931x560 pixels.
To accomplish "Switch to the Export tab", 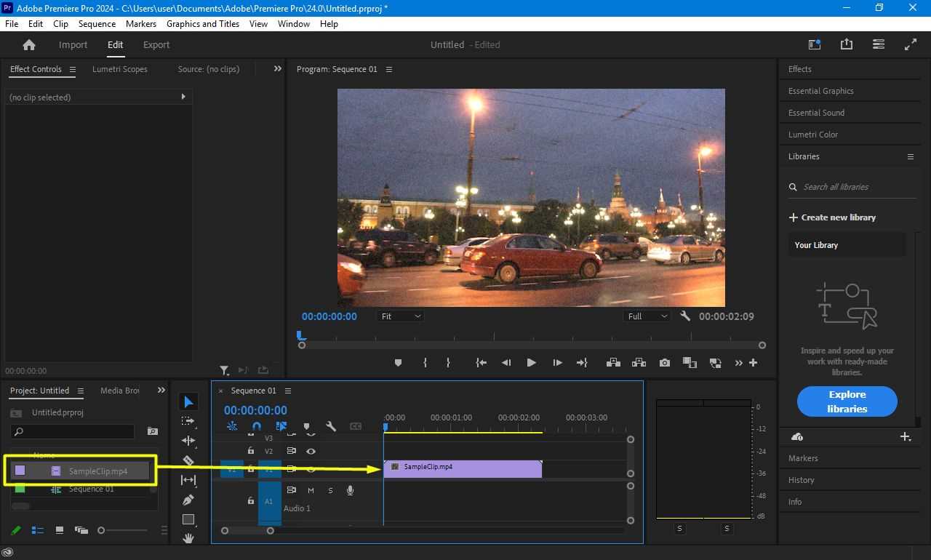I will 156,44.
